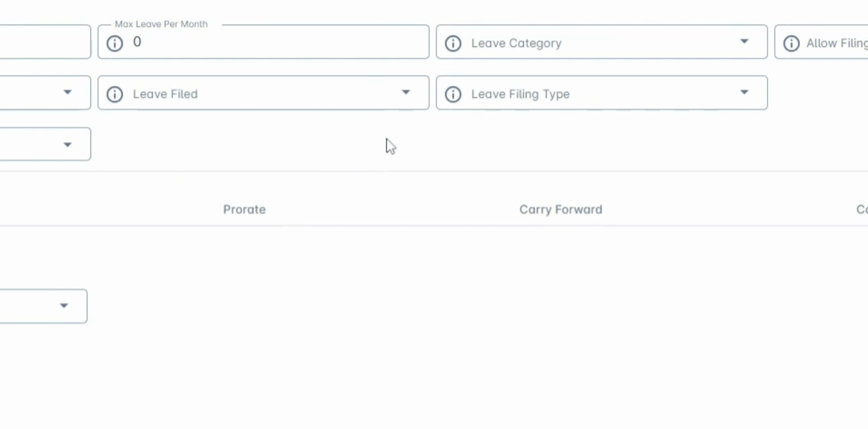
Task: Expand the Leave Filed dropdown arrow
Action: click(x=405, y=93)
